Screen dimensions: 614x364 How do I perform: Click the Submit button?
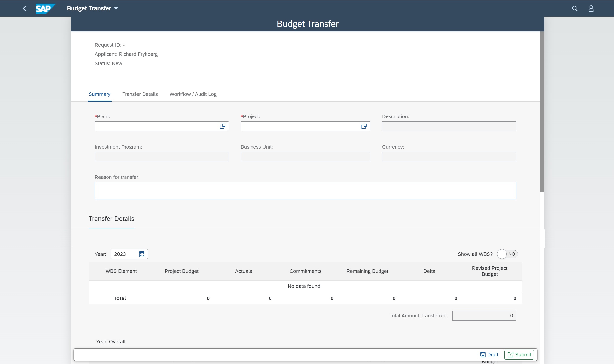519,355
